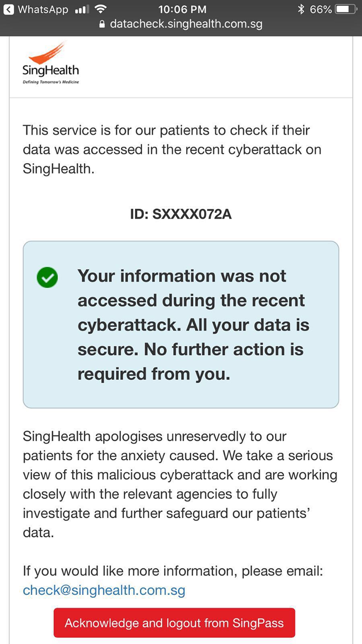The width and height of the screenshot is (362, 644).
Task: Tap the Wi-Fi status icon
Action: [100, 9]
